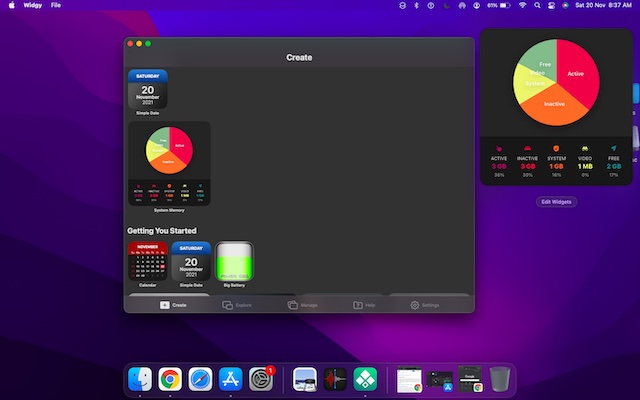Pick the Simple Date widget in Getting You Started

click(191, 261)
